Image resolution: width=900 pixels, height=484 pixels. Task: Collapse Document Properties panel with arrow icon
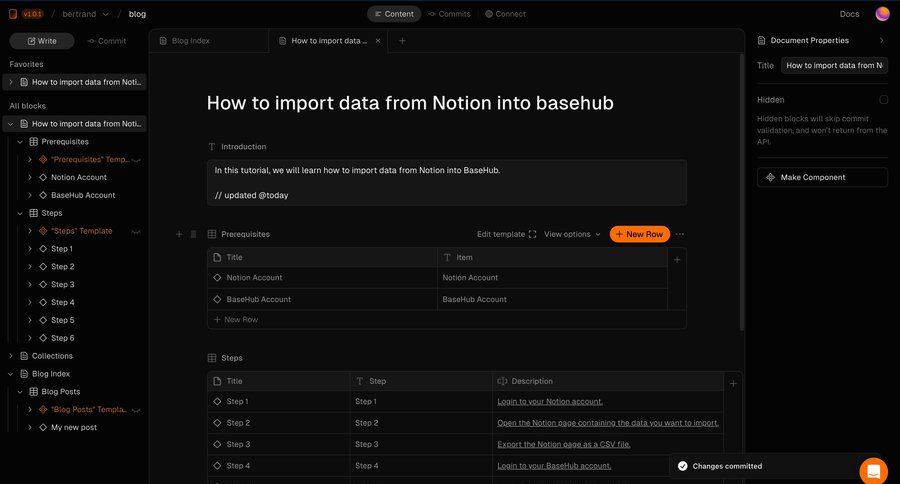point(881,41)
